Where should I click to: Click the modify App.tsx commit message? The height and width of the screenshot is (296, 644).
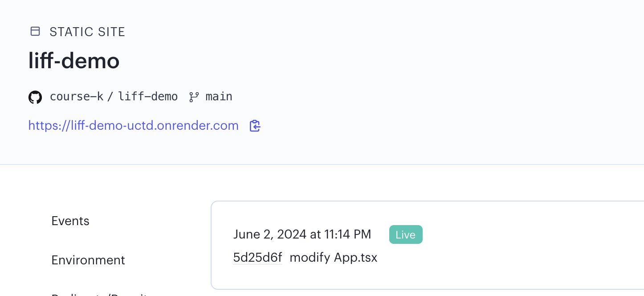333,257
